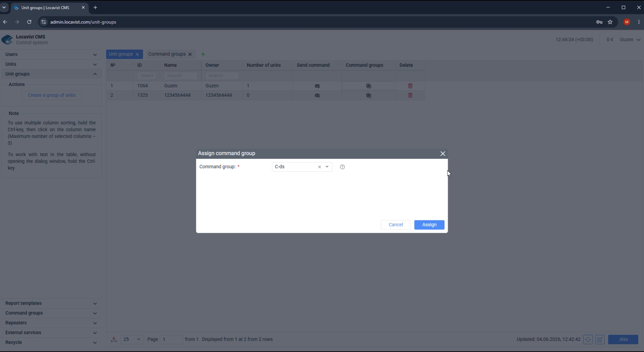Add a new tab with the green plus icon

[x=203, y=54]
